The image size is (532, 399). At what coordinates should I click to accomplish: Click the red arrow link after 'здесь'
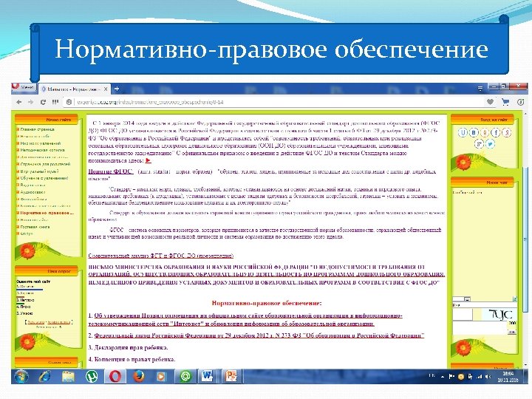click(x=148, y=161)
